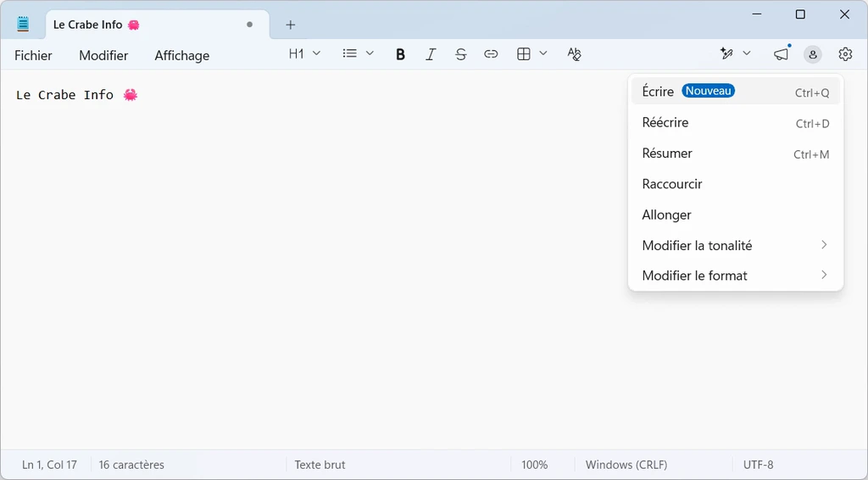
Task: Open Notepad settings gear
Action: coord(845,54)
